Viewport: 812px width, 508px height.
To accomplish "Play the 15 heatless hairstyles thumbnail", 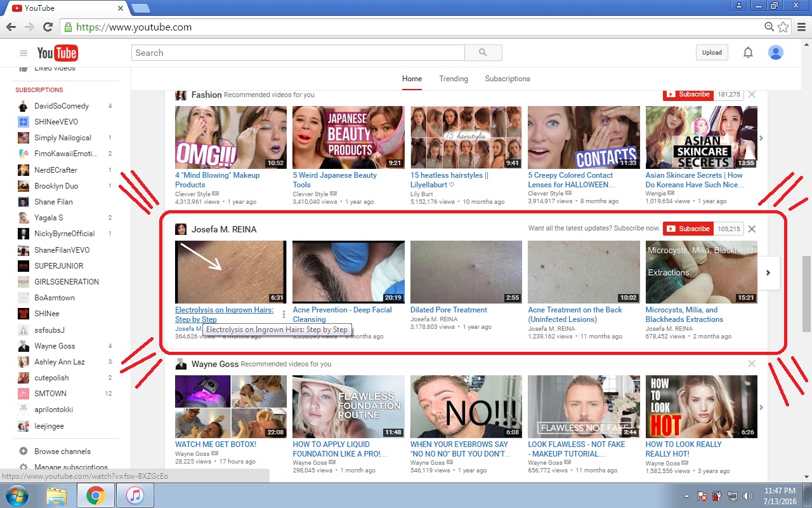I will pos(466,137).
